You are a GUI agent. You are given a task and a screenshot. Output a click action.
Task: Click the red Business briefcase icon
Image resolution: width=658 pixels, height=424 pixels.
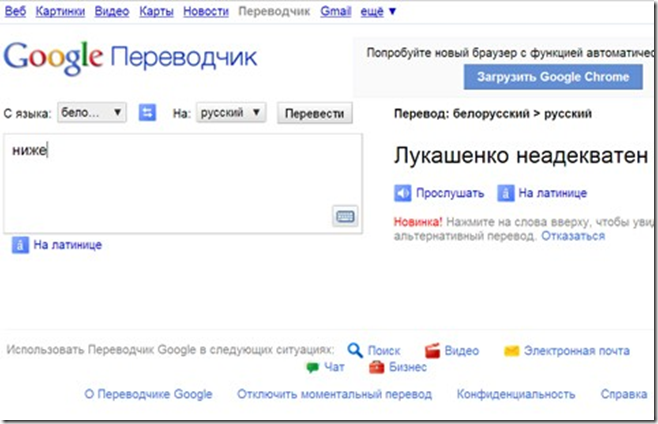(x=376, y=367)
